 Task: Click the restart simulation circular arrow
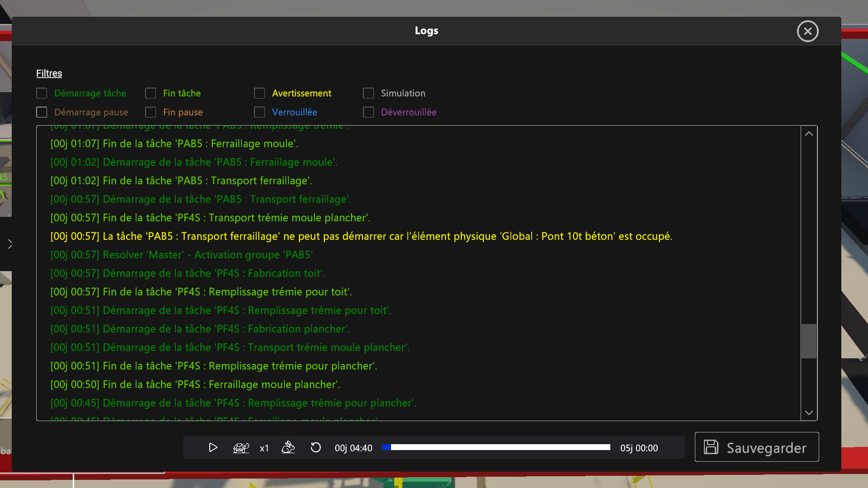click(316, 448)
